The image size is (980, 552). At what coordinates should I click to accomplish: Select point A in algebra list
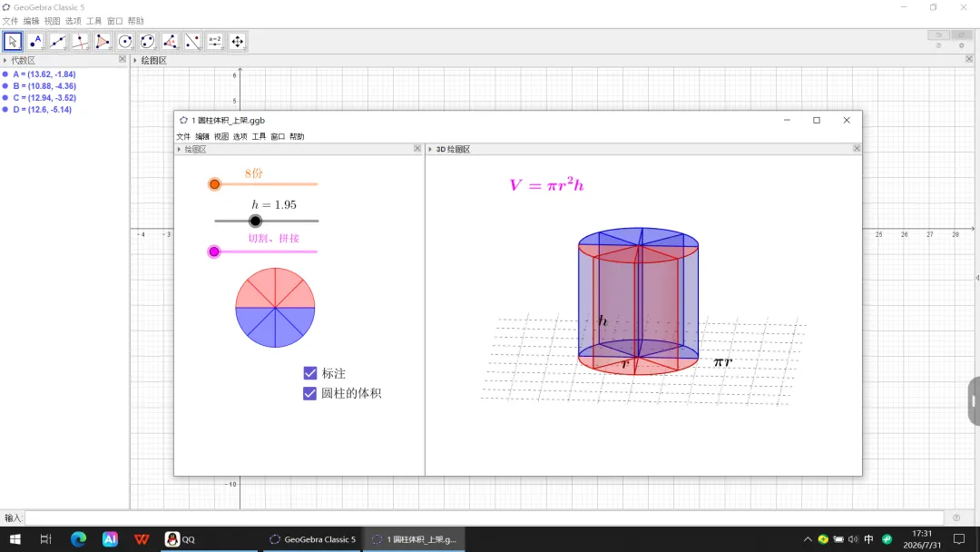pyautogui.click(x=44, y=74)
